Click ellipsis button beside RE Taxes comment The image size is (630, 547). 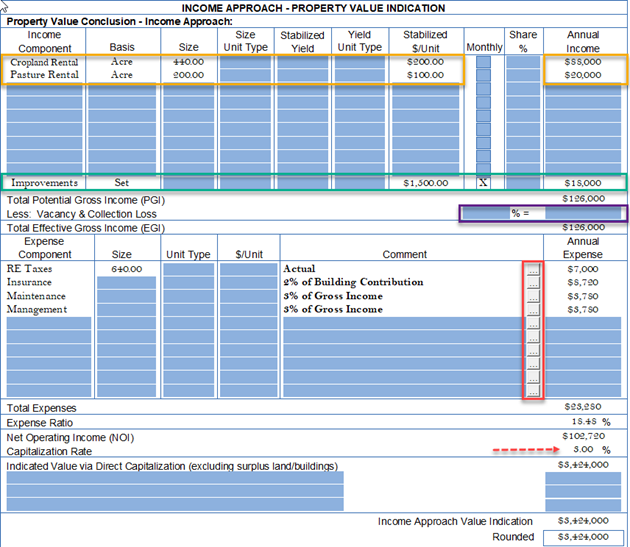click(x=533, y=269)
